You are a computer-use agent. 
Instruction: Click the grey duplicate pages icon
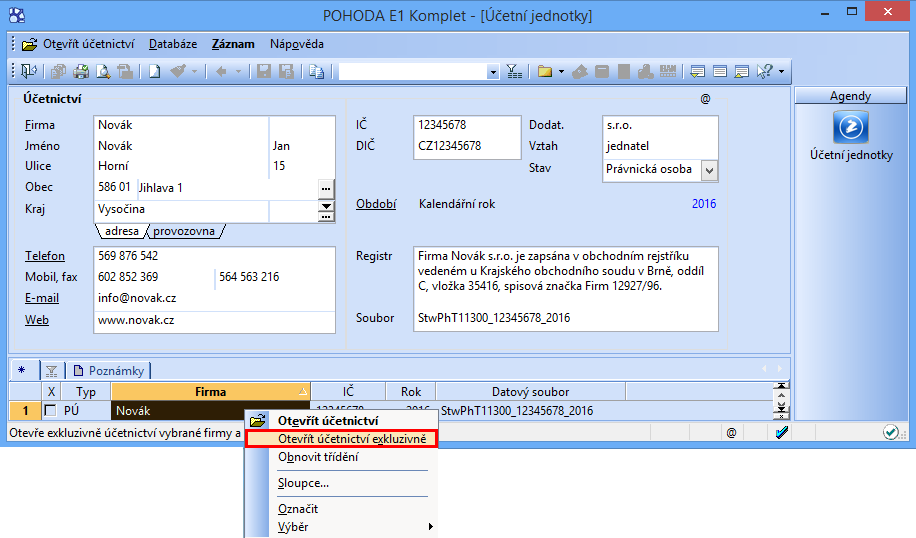[x=58, y=71]
